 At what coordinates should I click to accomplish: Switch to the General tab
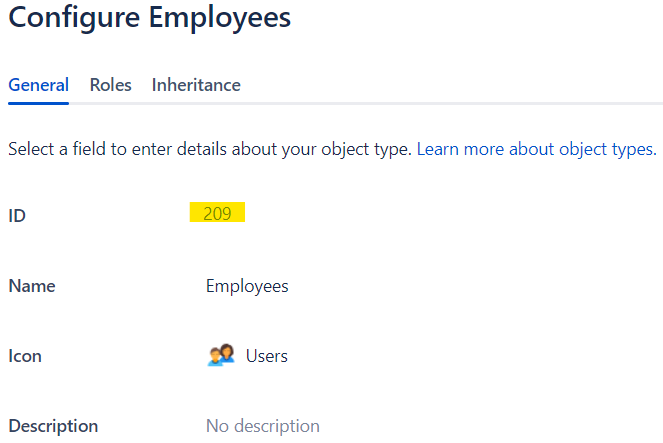38,85
